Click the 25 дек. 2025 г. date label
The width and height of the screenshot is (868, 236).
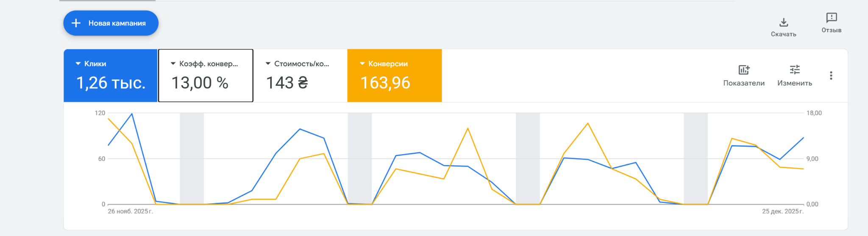coord(782,211)
